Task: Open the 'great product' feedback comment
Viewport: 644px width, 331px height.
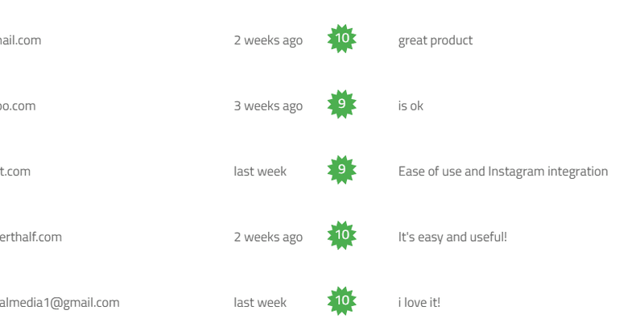Action: coord(436,40)
